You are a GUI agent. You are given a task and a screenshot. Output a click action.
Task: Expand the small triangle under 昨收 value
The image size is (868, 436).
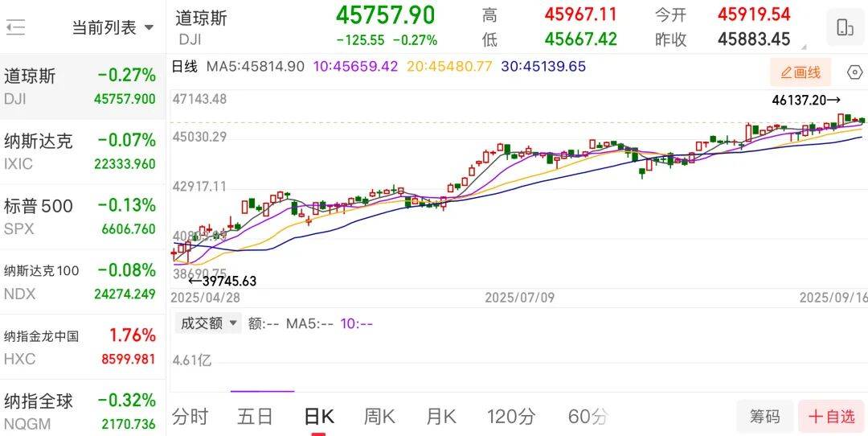tap(804, 47)
